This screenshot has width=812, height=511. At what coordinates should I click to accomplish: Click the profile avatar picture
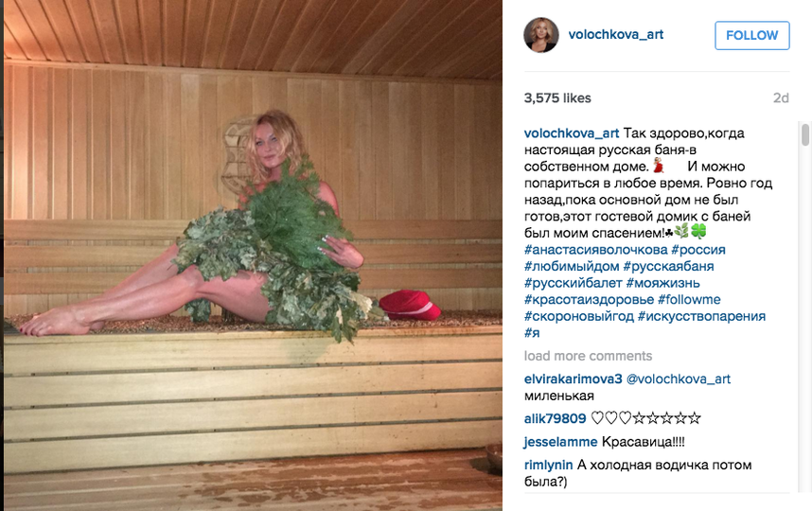click(x=541, y=35)
